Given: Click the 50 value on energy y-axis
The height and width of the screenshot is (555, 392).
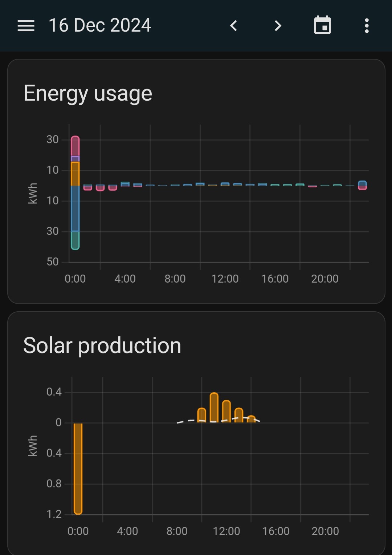Looking at the screenshot, I should (53, 262).
